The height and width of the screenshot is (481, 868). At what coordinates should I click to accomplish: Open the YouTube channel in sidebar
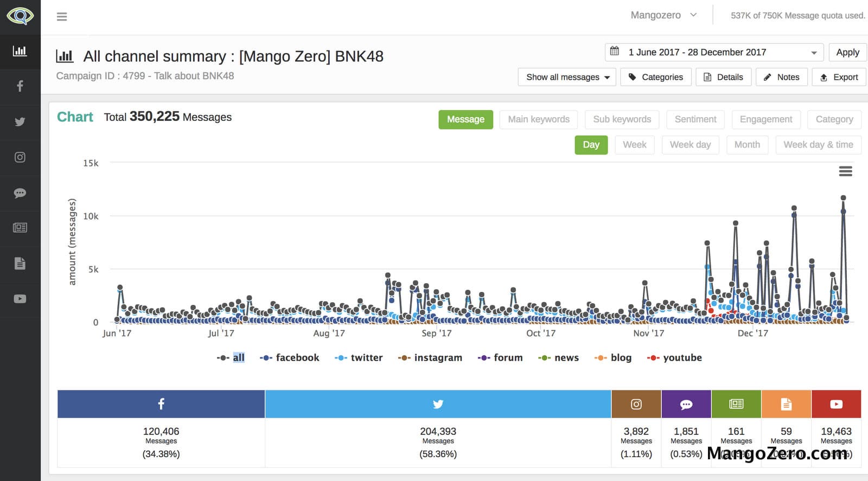point(20,299)
